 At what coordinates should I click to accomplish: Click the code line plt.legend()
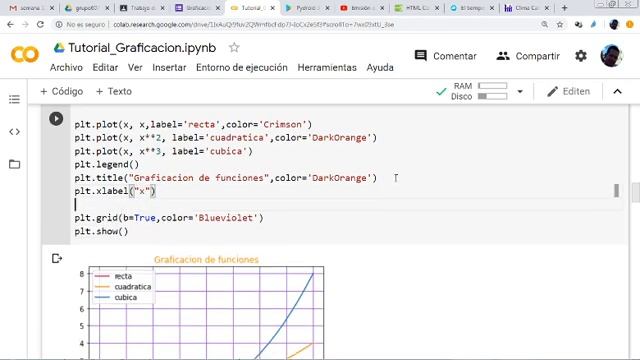pyautogui.click(x=107, y=164)
